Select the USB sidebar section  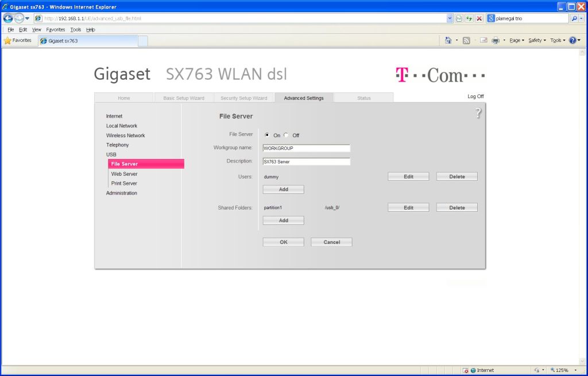(111, 154)
